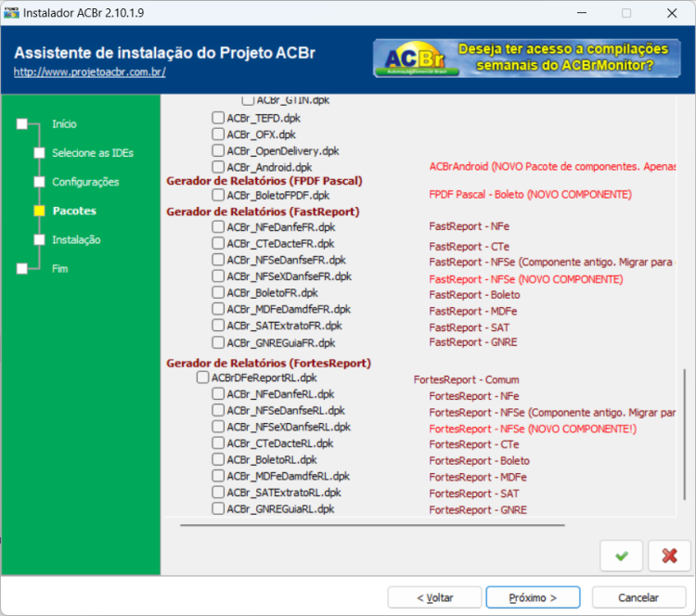The image size is (696, 616).
Task: Click the 'FastReport - MDFe' description
Action: click(x=472, y=311)
